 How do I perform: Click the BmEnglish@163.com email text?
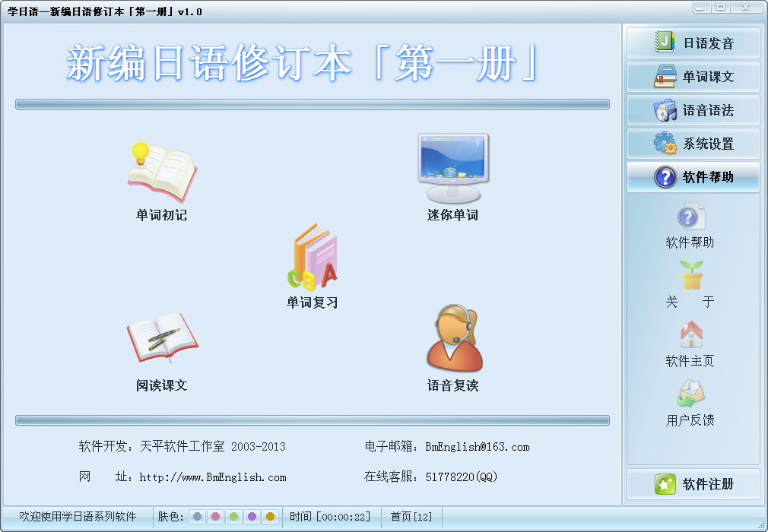coord(478,447)
